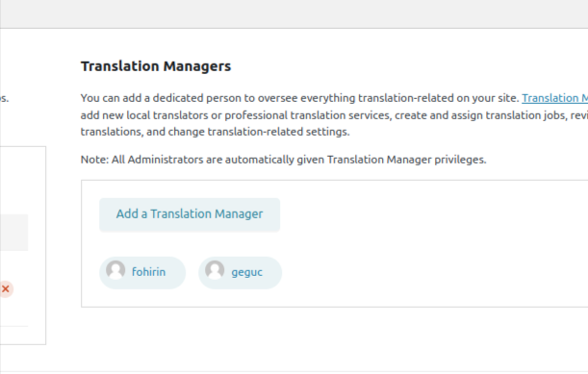Viewport: 588px width, 374px height.
Task: Click the Administrators privileges note text
Action: [x=283, y=160]
